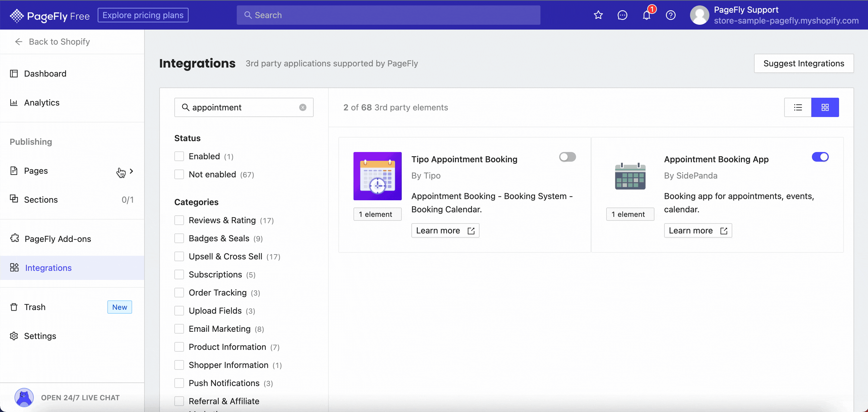
Task: Check the Not enabled status filter
Action: pyautogui.click(x=179, y=175)
